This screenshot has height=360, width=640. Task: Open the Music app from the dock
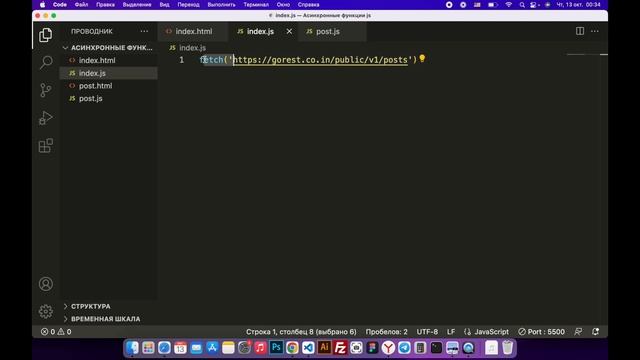[x=260, y=347]
